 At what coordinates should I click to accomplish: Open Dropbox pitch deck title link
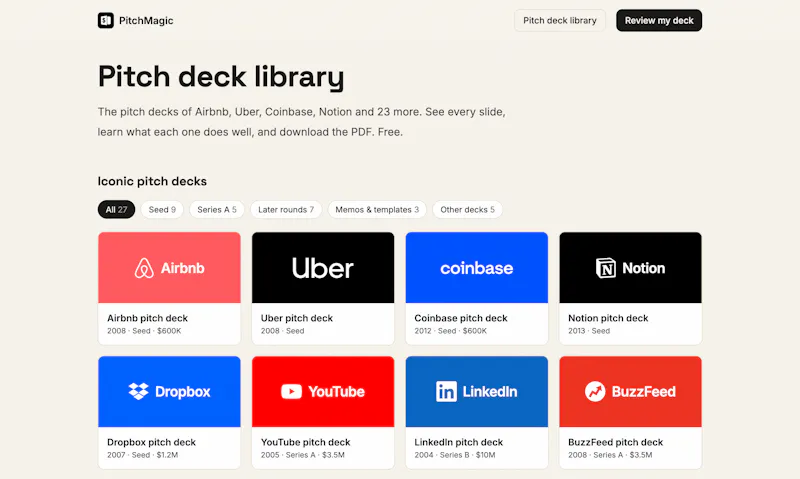pos(152,442)
